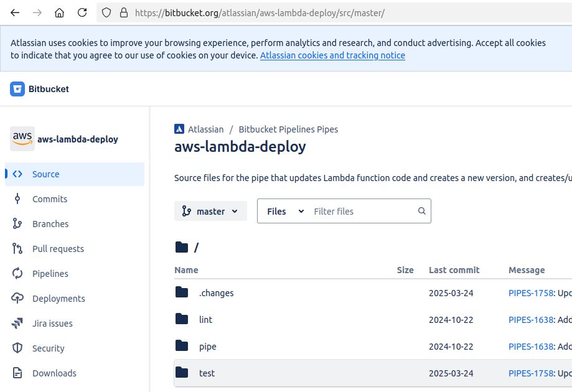
Task: Open PIPES-1638 link in pipe row
Action: coord(531,347)
